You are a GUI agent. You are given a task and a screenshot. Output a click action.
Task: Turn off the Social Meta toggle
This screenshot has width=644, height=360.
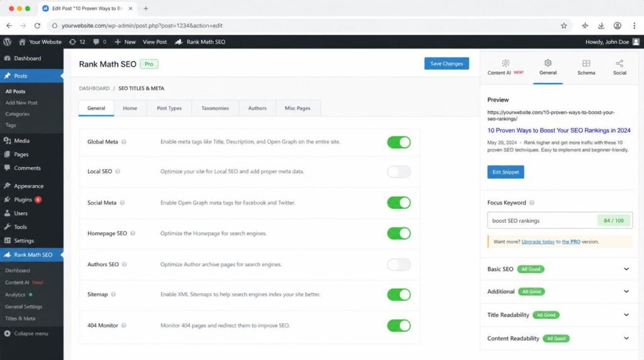point(399,203)
